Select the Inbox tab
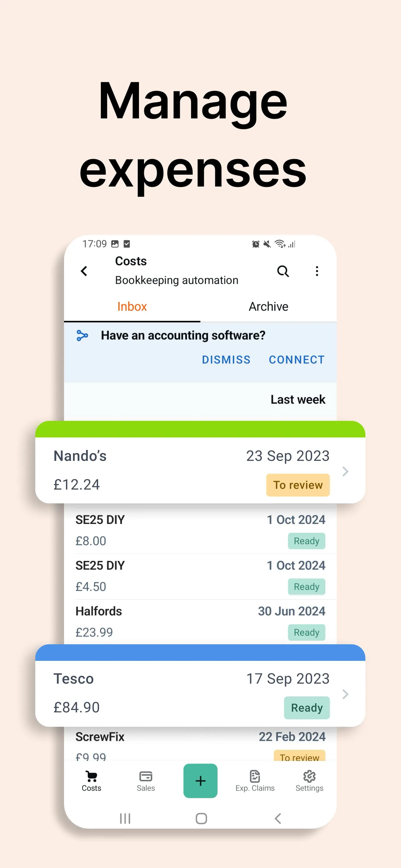The height and width of the screenshot is (868, 401). [132, 306]
